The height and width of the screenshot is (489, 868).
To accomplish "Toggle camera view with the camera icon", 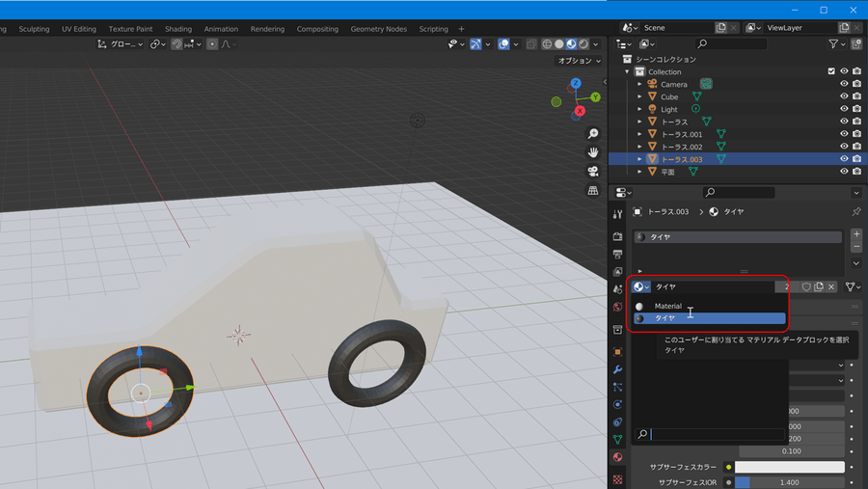I will point(593,172).
